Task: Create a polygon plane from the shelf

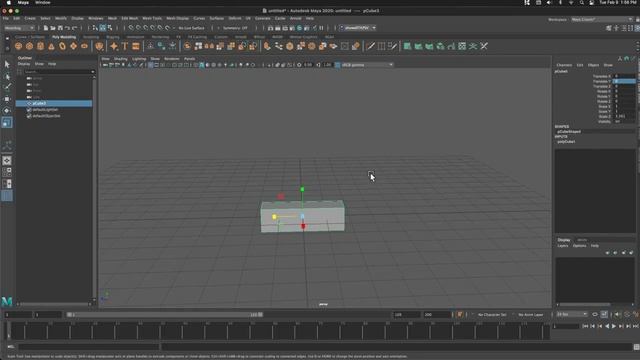Action: [73, 46]
